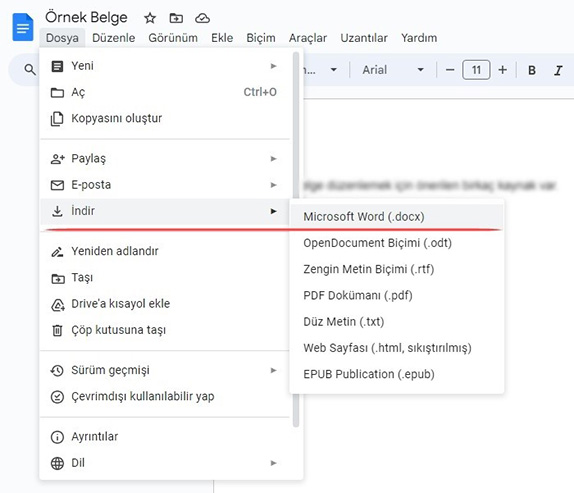Check the cloud save status icon
The image size is (574, 493).
coord(202,18)
